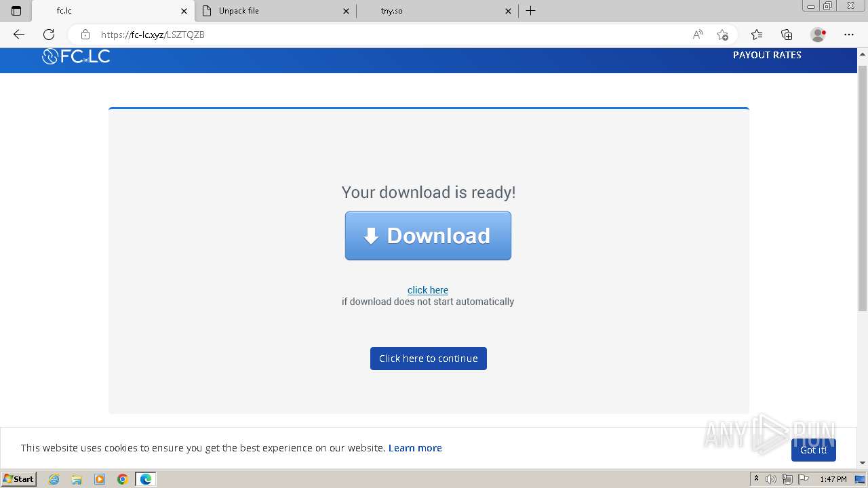Select the fc.lc tab
This screenshot has height=488, width=868.
click(x=113, y=11)
